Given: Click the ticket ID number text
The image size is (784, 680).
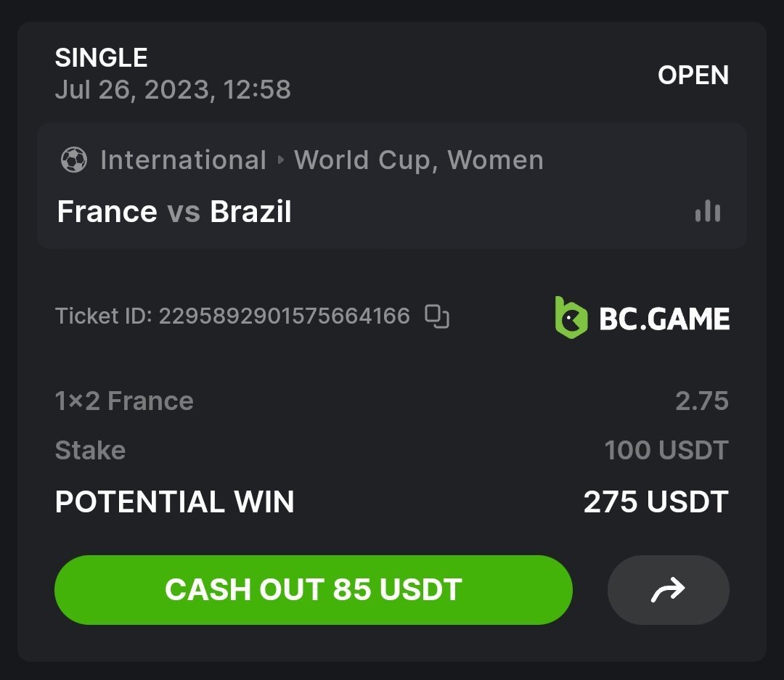Looking at the screenshot, I should point(284,316).
